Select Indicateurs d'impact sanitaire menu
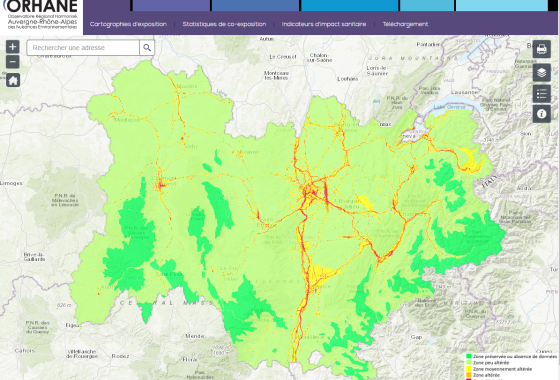The height and width of the screenshot is (380, 560). [324, 24]
